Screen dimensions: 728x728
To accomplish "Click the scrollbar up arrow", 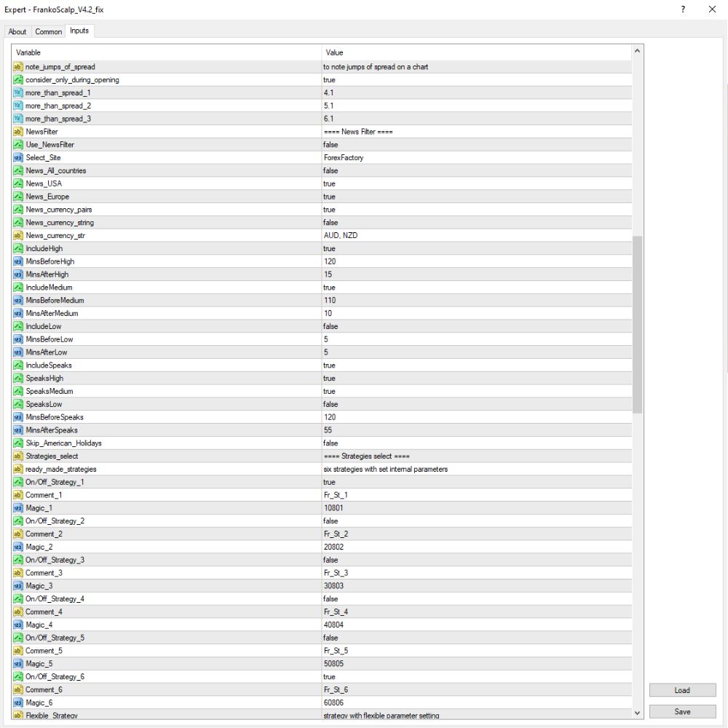I will pyautogui.click(x=638, y=51).
